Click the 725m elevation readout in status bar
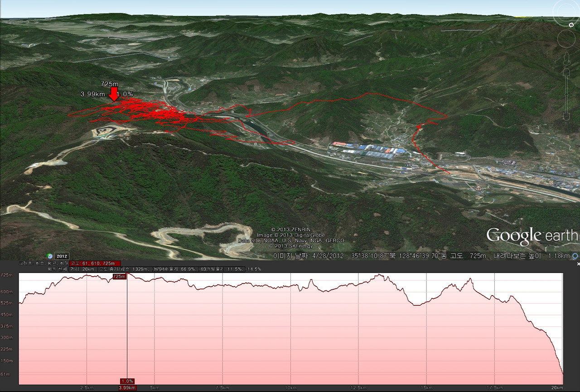This screenshot has width=580, height=392. tap(478, 256)
